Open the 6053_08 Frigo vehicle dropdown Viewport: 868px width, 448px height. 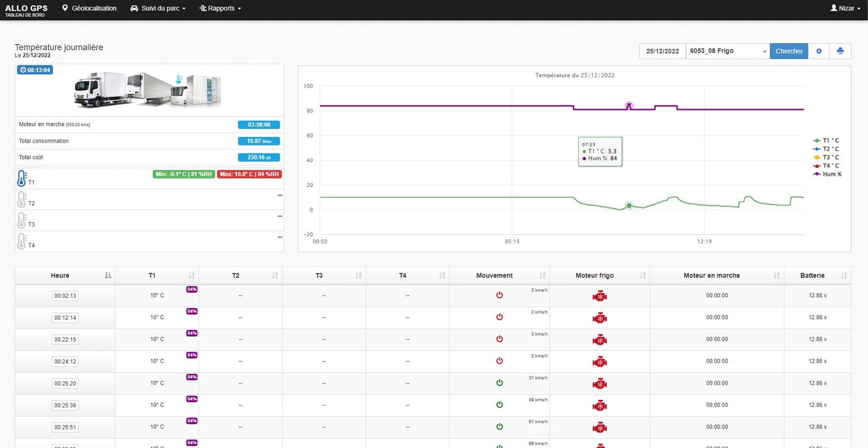click(x=727, y=51)
